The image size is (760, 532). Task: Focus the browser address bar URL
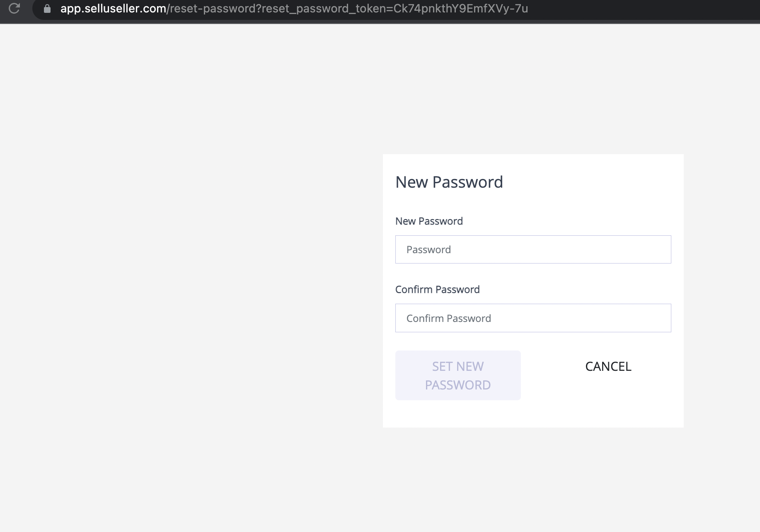click(x=294, y=9)
